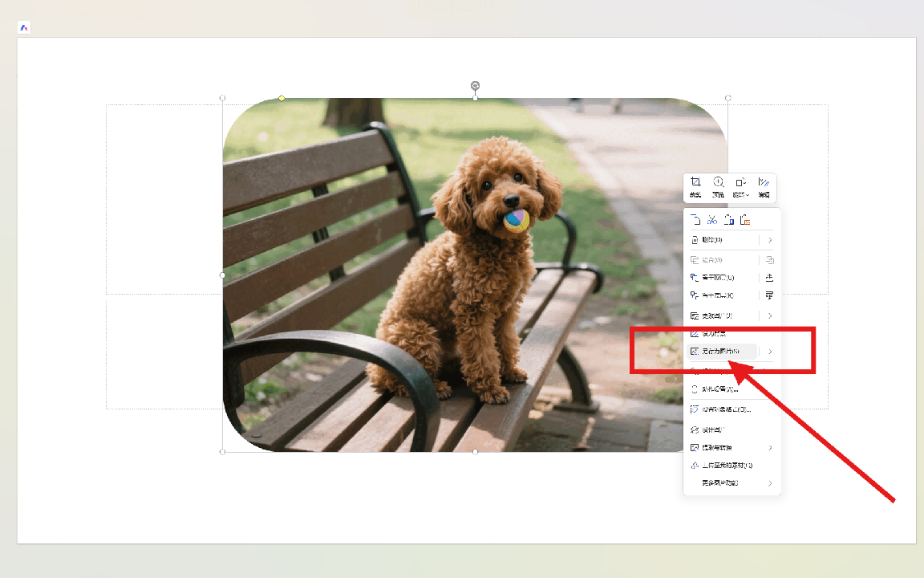Open the rotate dropdown in floating toolbar

click(x=742, y=187)
